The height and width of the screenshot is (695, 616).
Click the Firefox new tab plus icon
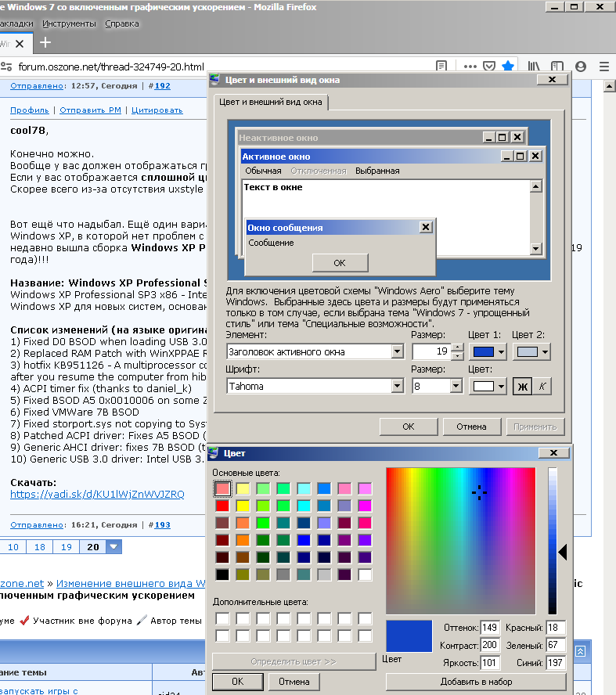coord(45,42)
